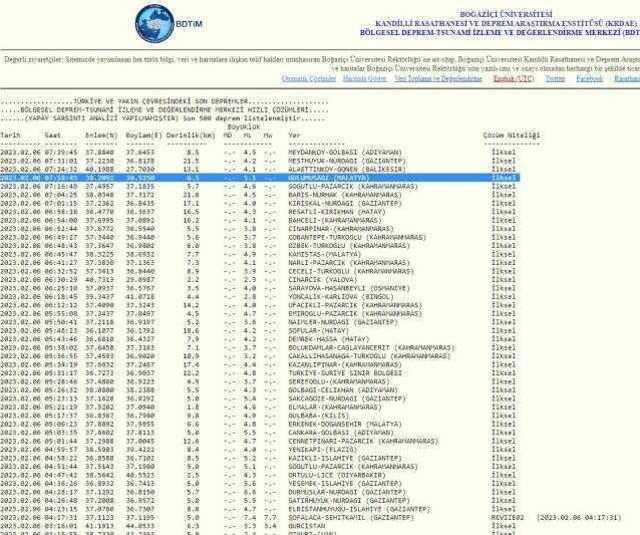The height and width of the screenshot is (535, 640).
Task: Click the Tarih column header
Action: [x=10, y=135]
